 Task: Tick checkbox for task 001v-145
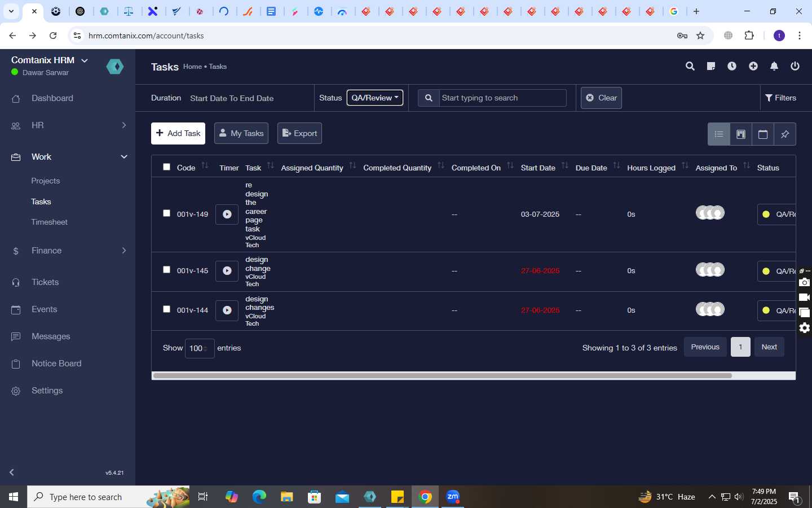tap(166, 270)
